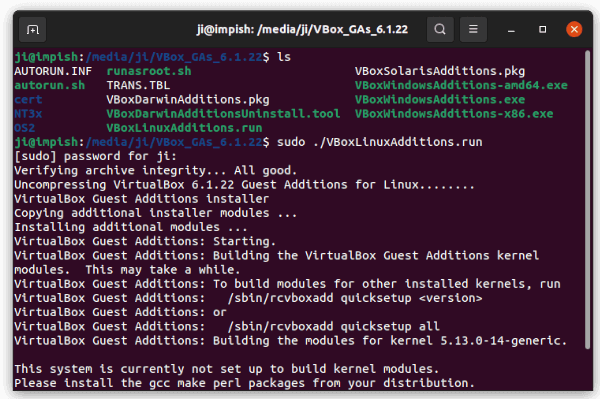The height and width of the screenshot is (399, 600).
Task: Click the 'Uncompressing VirtualBox 6.1.22' line
Action: pyautogui.click(x=244, y=184)
